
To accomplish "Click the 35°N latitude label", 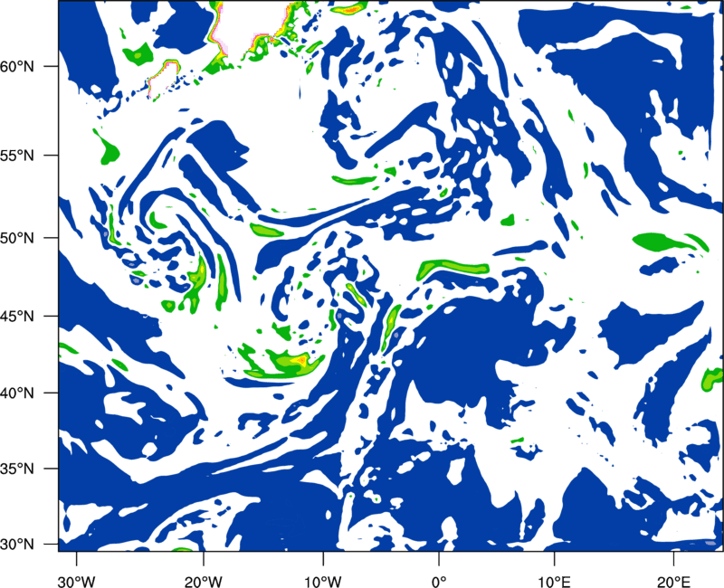I will coord(17,469).
